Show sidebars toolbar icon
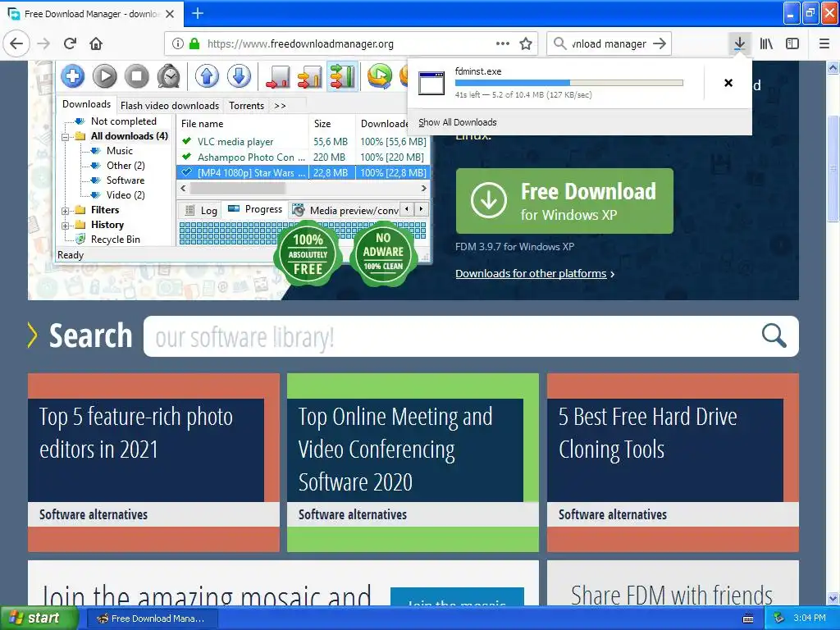 [x=792, y=43]
